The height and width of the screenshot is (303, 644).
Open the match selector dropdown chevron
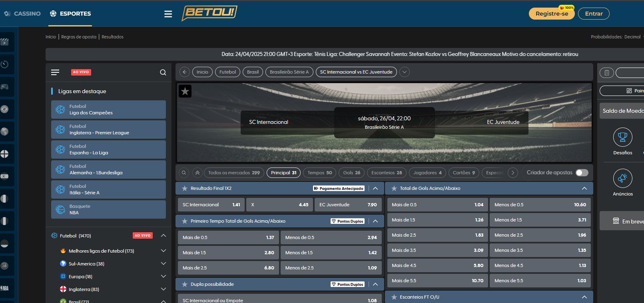[405, 72]
